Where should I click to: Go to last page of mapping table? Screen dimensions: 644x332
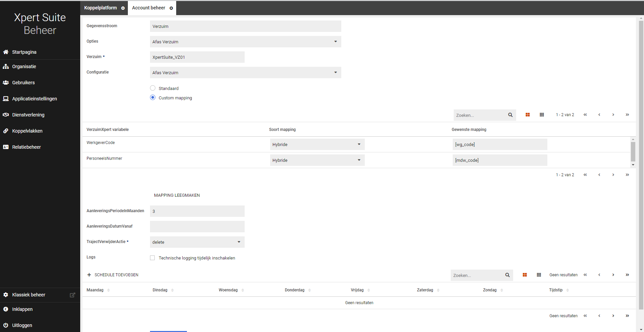(627, 115)
